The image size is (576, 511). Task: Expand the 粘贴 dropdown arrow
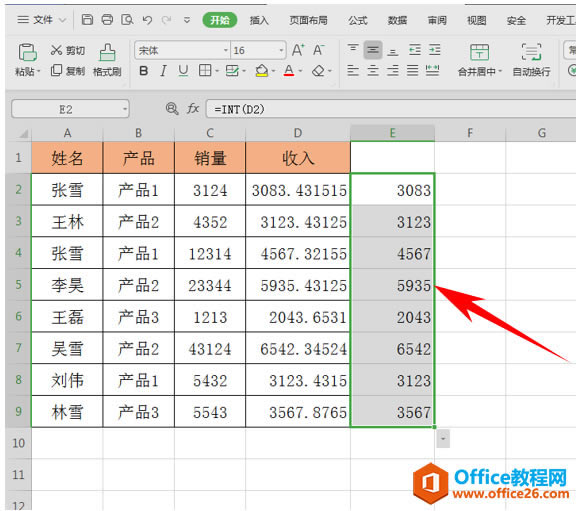[x=38, y=71]
